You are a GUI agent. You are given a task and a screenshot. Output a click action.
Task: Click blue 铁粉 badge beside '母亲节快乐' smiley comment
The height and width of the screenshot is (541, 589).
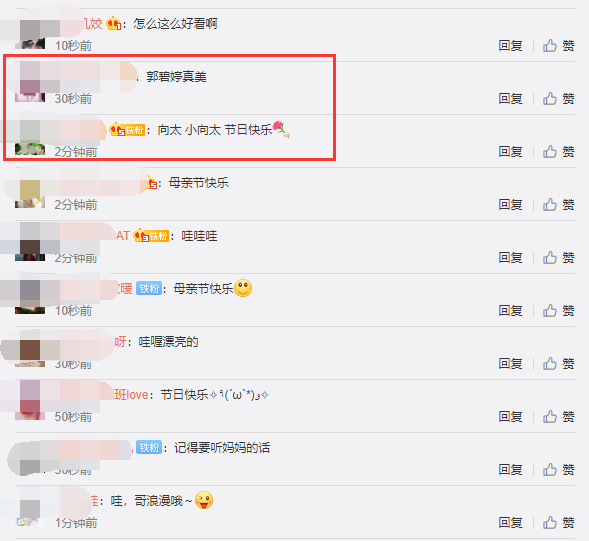coord(149,289)
